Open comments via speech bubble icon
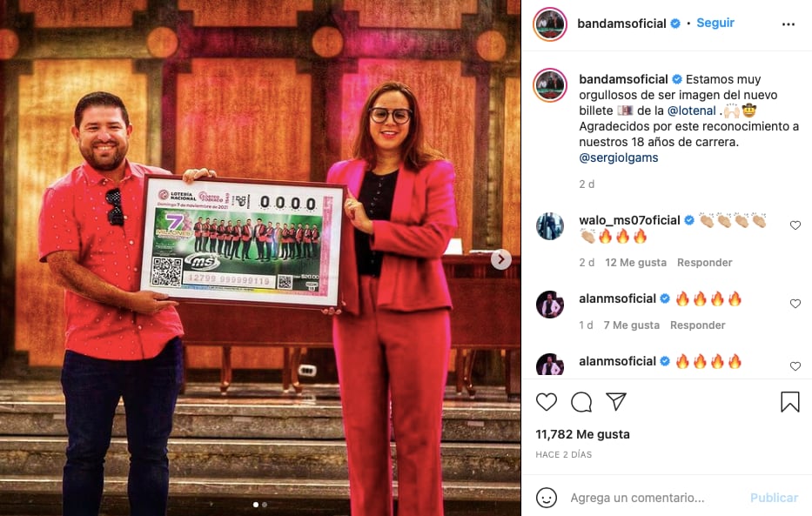Viewport: 812px width, 516px height. pyautogui.click(x=581, y=402)
